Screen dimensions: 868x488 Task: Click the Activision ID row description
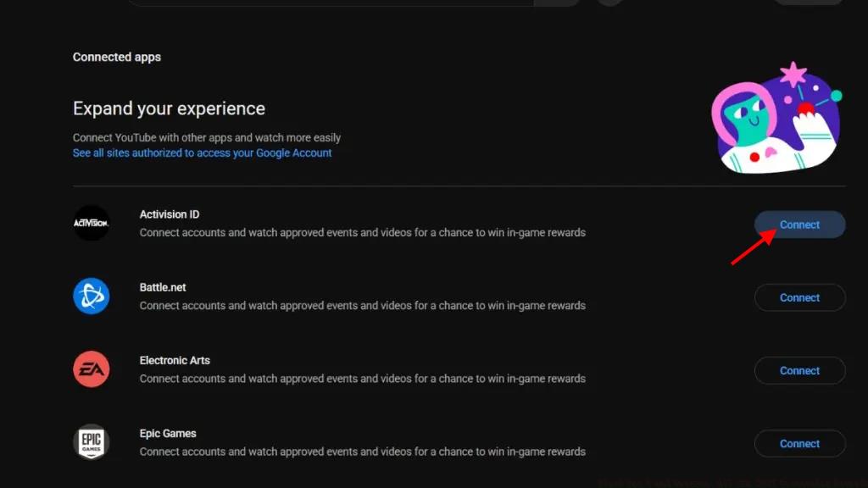362,232
